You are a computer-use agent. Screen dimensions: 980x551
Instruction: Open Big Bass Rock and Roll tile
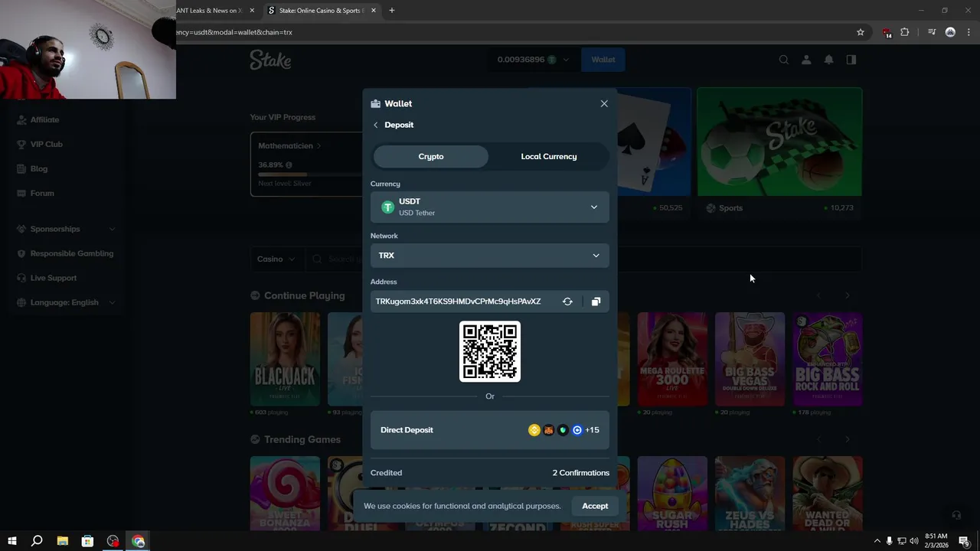[x=828, y=359]
